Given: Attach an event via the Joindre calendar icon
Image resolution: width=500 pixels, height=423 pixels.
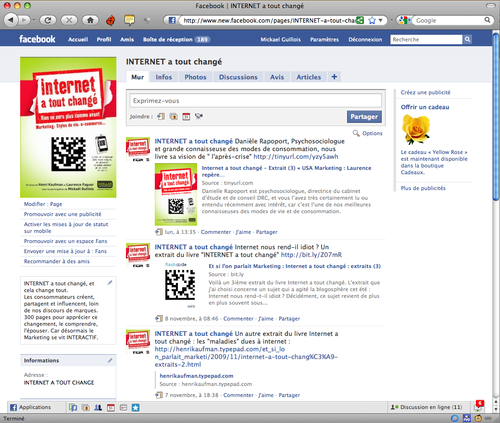Looking at the screenshot, I should pos(186,116).
